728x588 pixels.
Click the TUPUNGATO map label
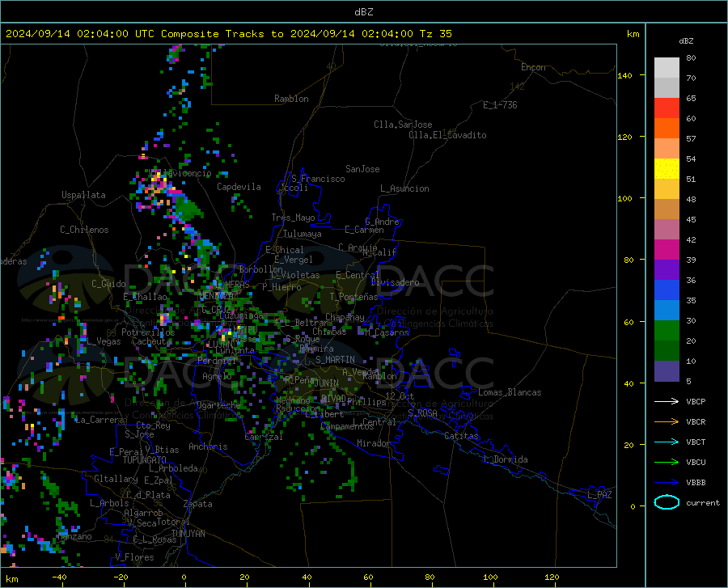(x=145, y=460)
